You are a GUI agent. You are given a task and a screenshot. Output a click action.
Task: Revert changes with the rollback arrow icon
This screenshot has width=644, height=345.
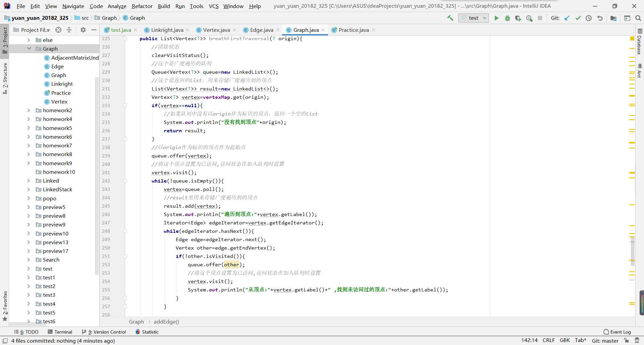[x=600, y=18]
